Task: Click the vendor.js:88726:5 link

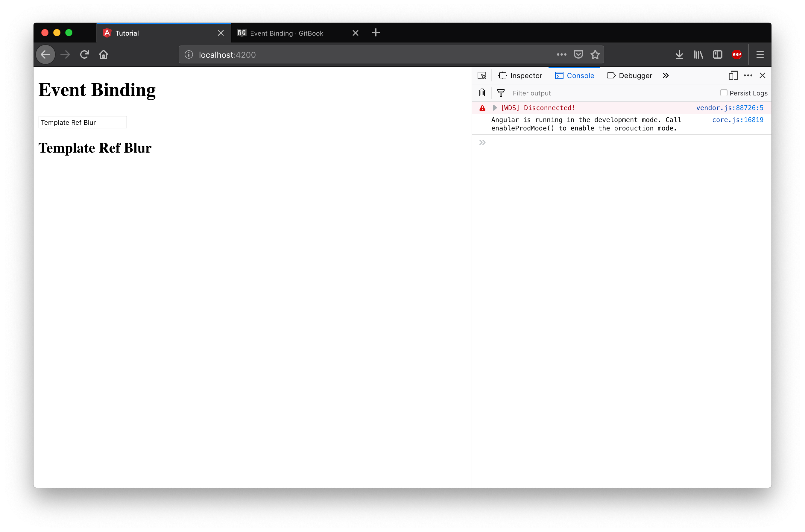Action: tap(729, 107)
